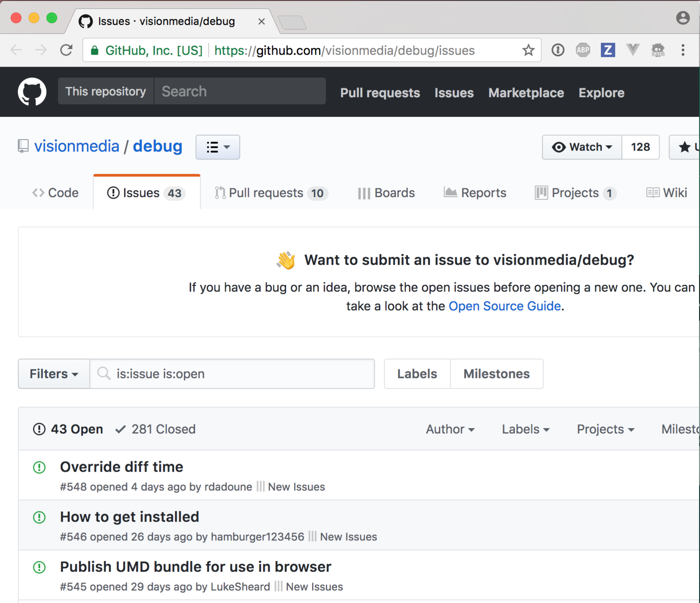Image resolution: width=700 pixels, height=603 pixels.
Task: Expand the Author filter dropdown
Action: [450, 429]
